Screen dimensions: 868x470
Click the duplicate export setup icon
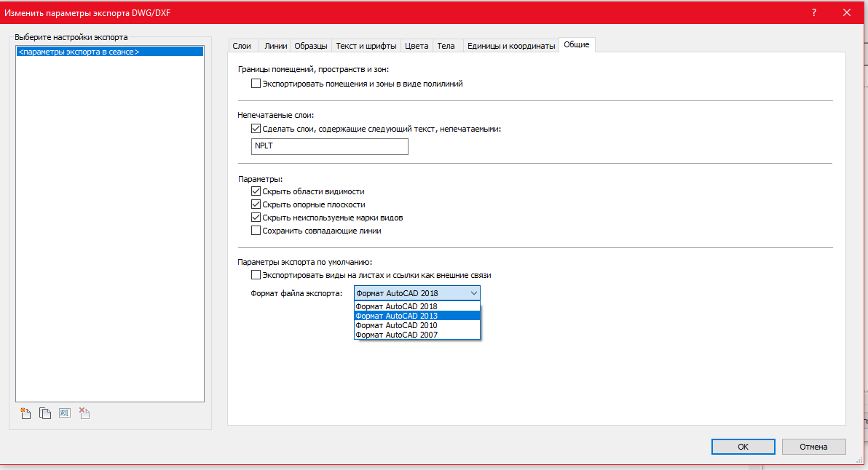tap(45, 413)
